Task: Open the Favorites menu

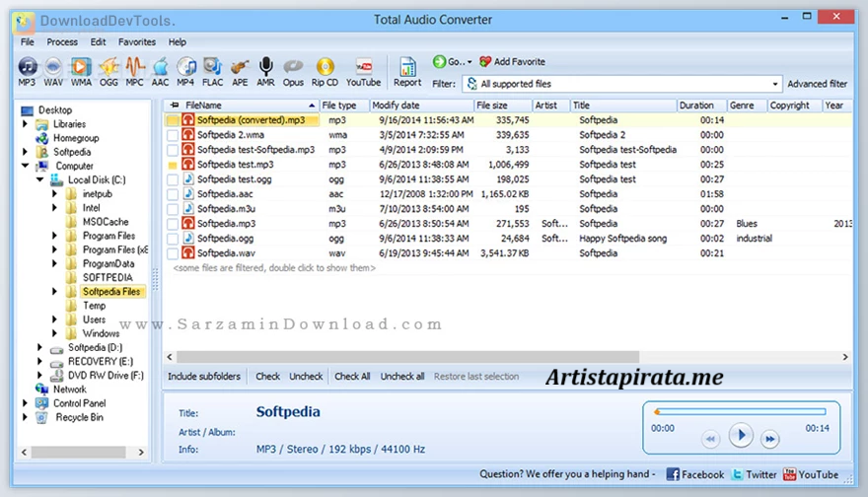Action: (137, 42)
